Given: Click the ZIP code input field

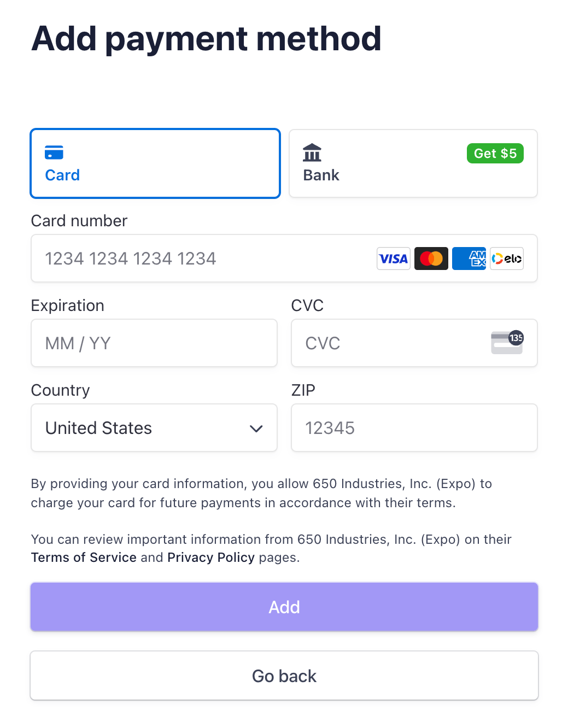Looking at the screenshot, I should [414, 428].
